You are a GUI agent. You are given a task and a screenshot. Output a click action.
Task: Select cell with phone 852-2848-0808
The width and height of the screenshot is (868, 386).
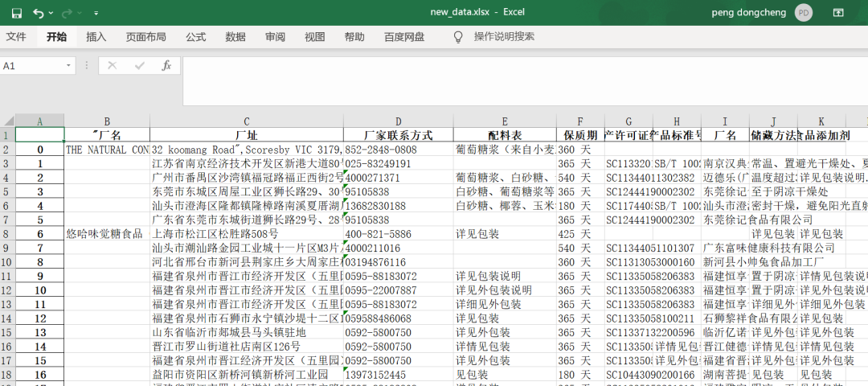coord(398,150)
